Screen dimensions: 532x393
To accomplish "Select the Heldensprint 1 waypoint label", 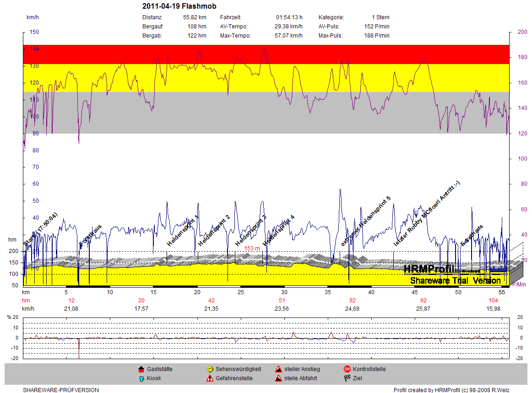I will click(183, 230).
